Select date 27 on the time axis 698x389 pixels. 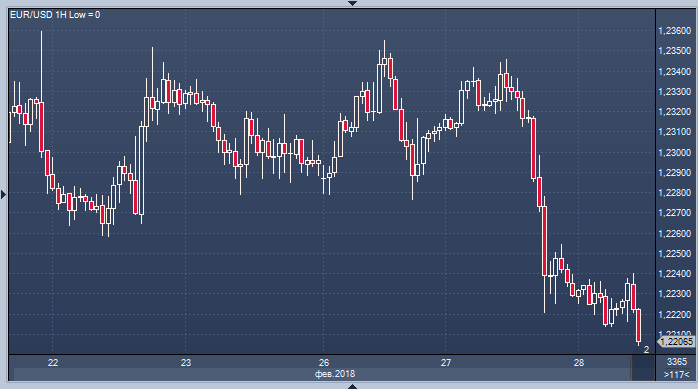point(446,363)
